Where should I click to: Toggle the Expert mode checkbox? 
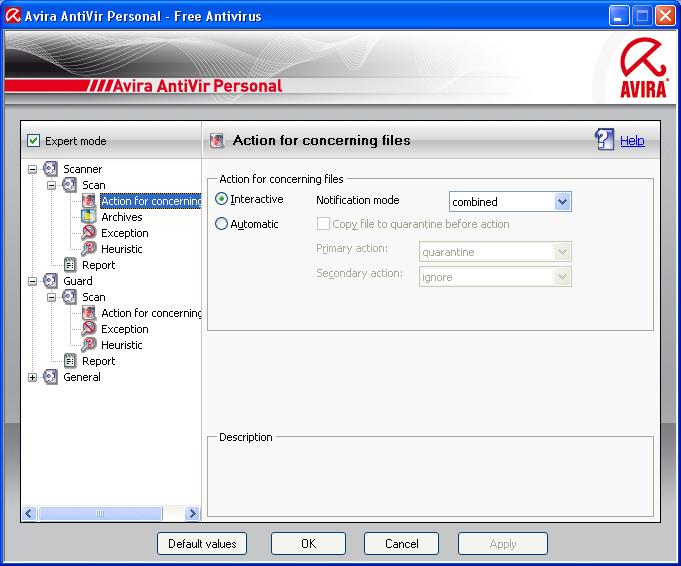tap(33, 141)
